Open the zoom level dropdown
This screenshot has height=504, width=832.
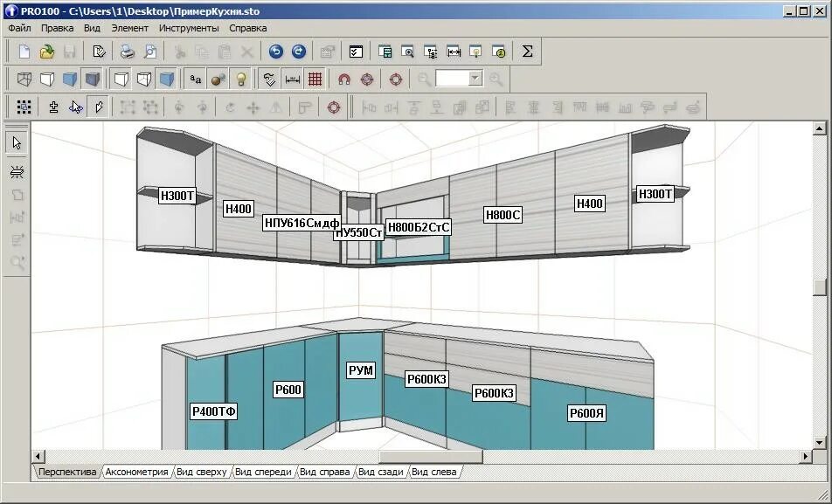[475, 79]
